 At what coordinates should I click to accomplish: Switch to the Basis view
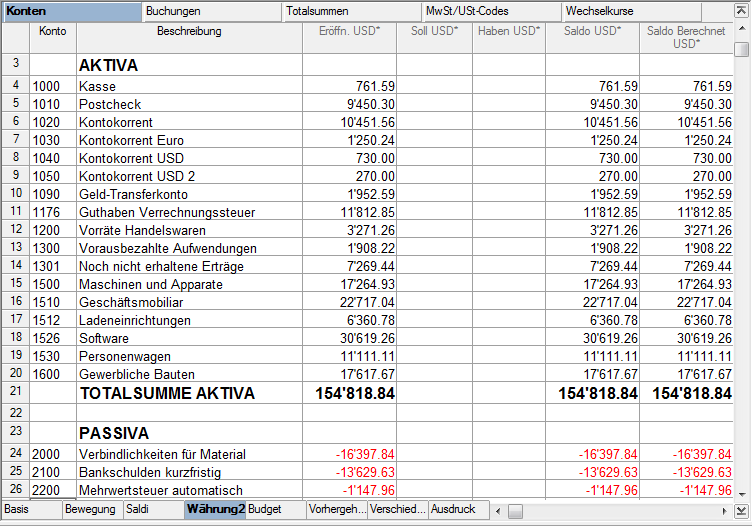[32, 509]
